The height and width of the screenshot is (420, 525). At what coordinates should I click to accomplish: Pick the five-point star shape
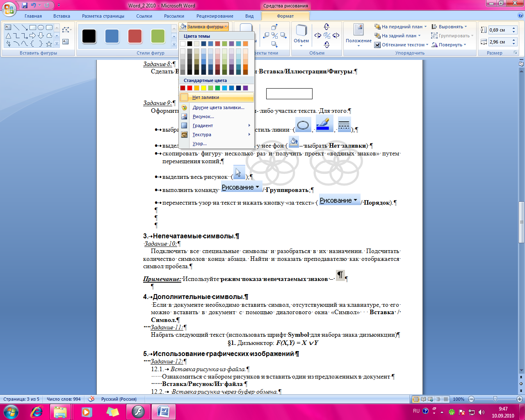pyautogui.click(x=49, y=44)
